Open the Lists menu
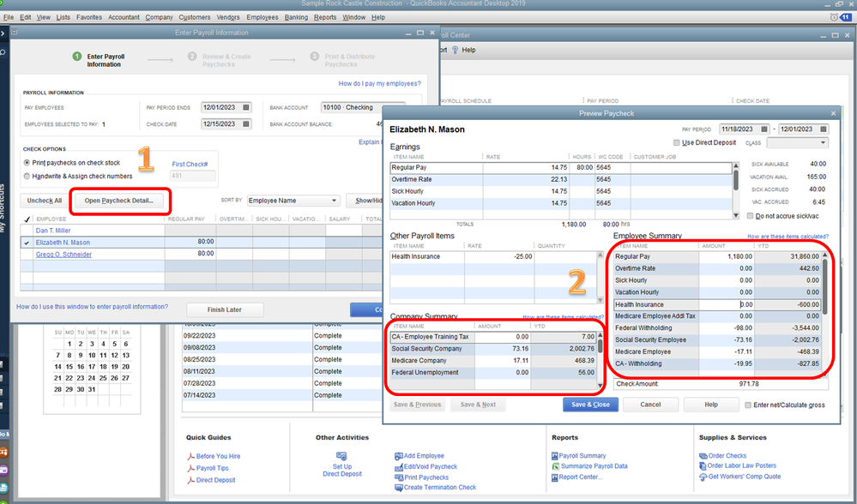 pos(63,17)
